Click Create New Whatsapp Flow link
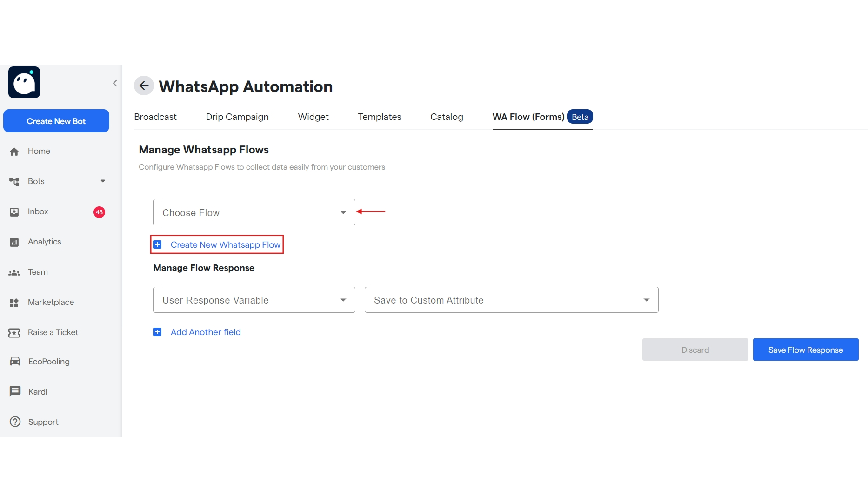The height and width of the screenshot is (502, 868). click(226, 244)
